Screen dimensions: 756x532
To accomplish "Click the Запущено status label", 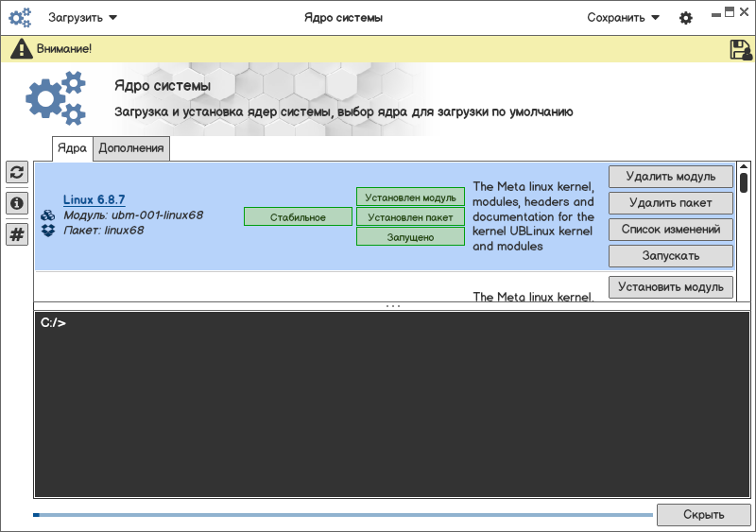I will [410, 237].
